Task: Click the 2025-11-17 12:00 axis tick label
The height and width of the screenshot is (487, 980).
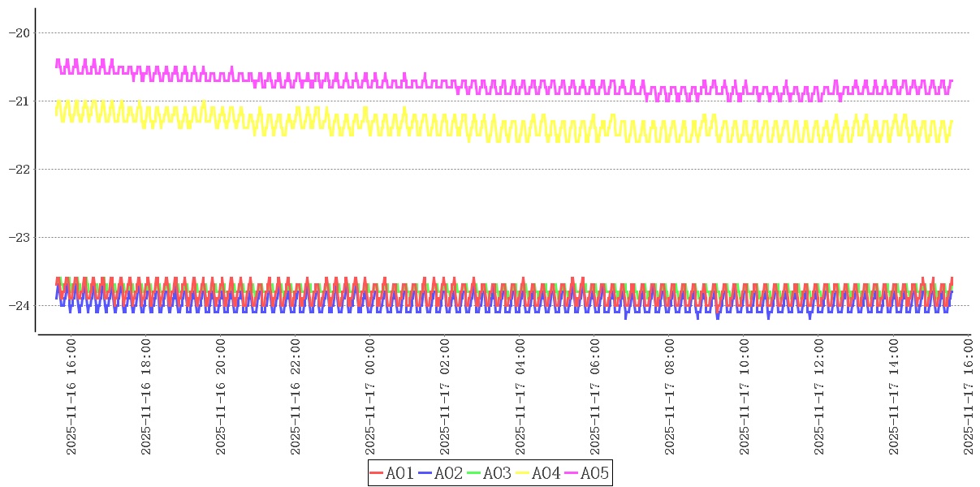Action: [818, 397]
